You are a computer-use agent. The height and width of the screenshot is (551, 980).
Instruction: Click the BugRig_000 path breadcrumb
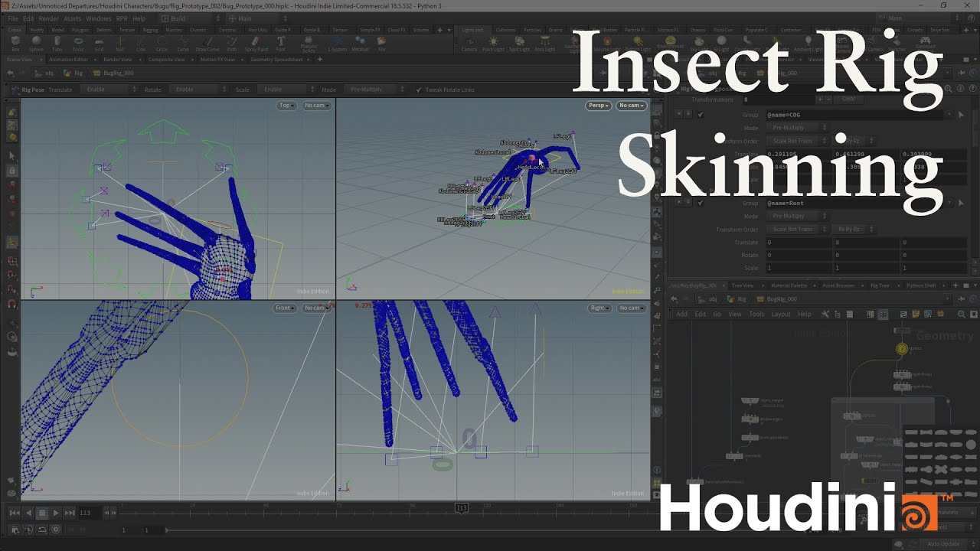click(113, 73)
